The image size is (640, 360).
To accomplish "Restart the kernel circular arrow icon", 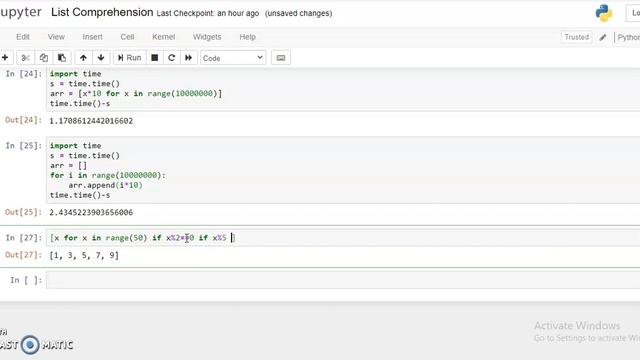I will click(171, 58).
